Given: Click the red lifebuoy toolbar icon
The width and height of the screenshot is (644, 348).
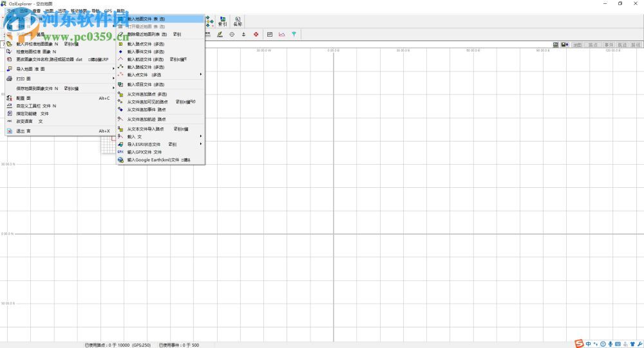Looking at the screenshot, I should [256, 35].
